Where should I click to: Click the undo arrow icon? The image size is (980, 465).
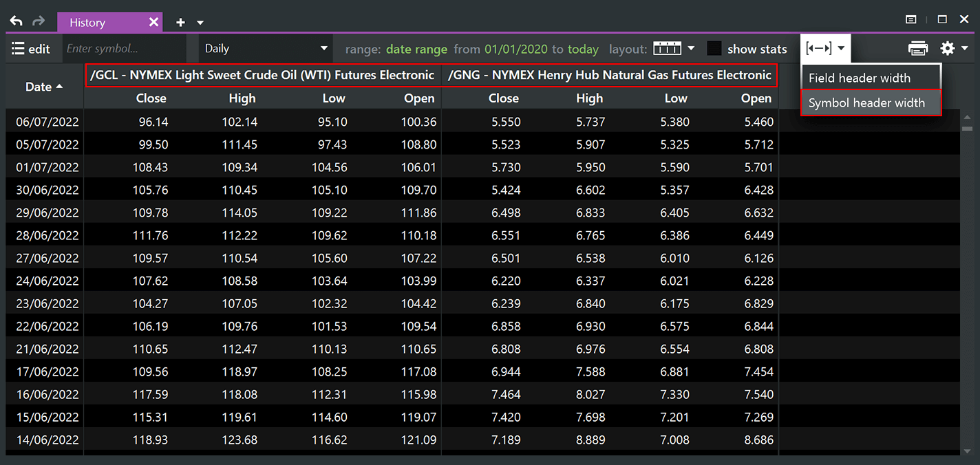coord(16,21)
